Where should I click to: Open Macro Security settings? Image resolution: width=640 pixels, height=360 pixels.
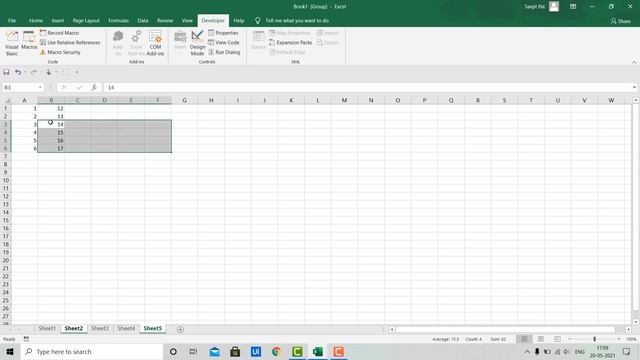[x=60, y=52]
